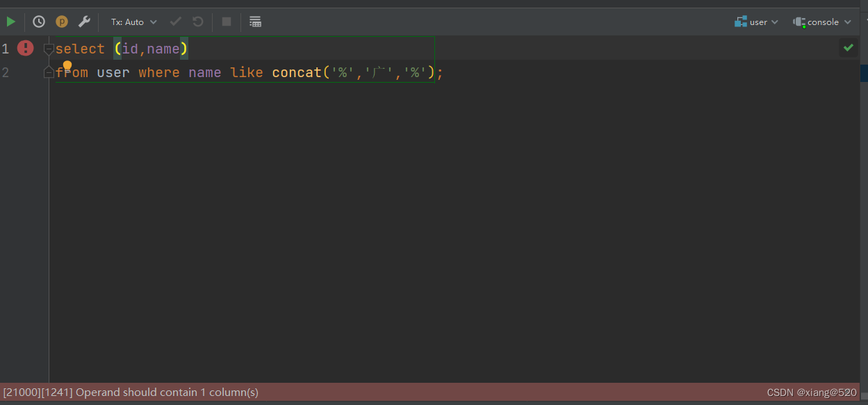Screen dimensions: 868x405
Task: Click the 'select' keyword on line 1
Action: [80, 49]
